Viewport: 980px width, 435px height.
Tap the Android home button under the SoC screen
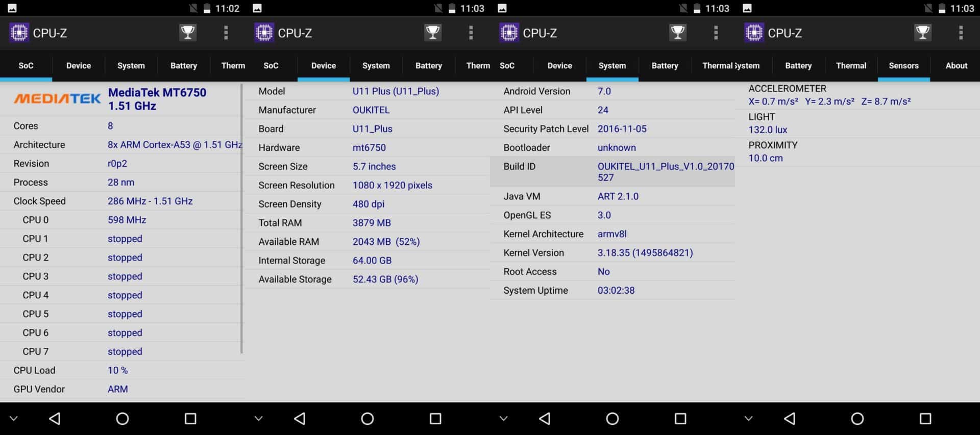122,419
